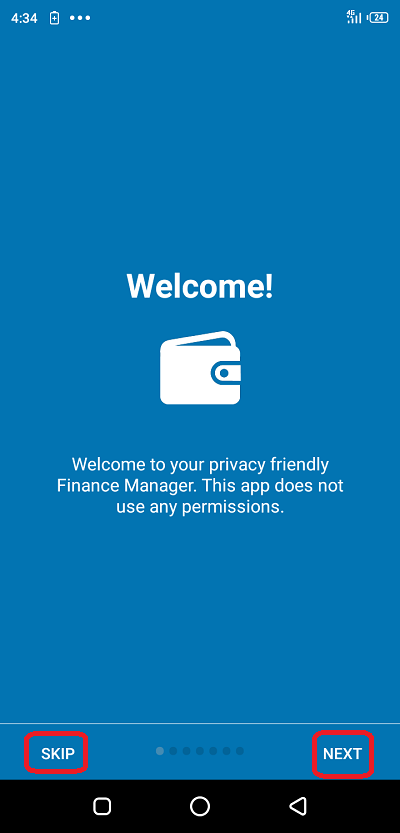400x833 pixels.
Task: Tap the SKIP button
Action: [57, 753]
